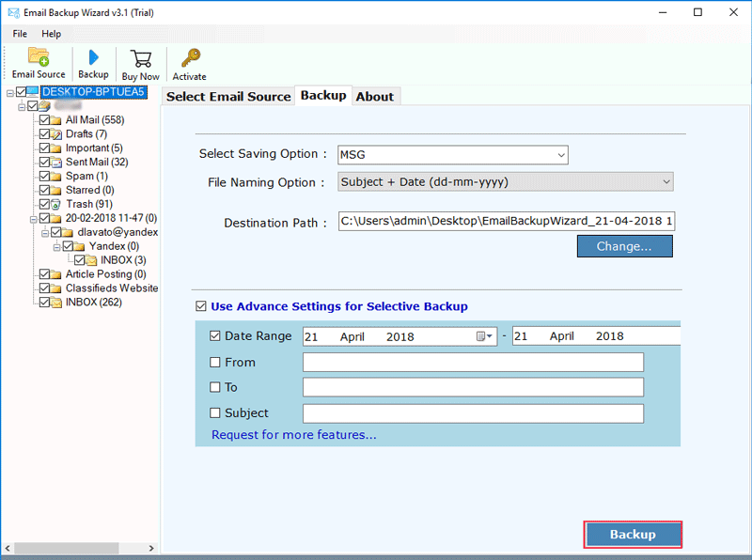
Task: Select the dlavato@yandex tree row
Action: [x=117, y=232]
